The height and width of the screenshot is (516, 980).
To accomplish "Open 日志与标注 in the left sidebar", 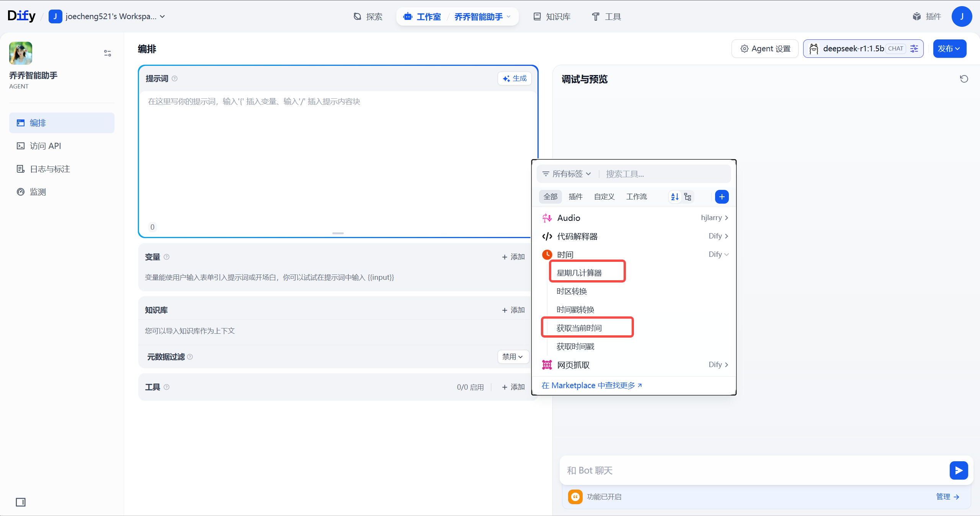I will (x=50, y=169).
